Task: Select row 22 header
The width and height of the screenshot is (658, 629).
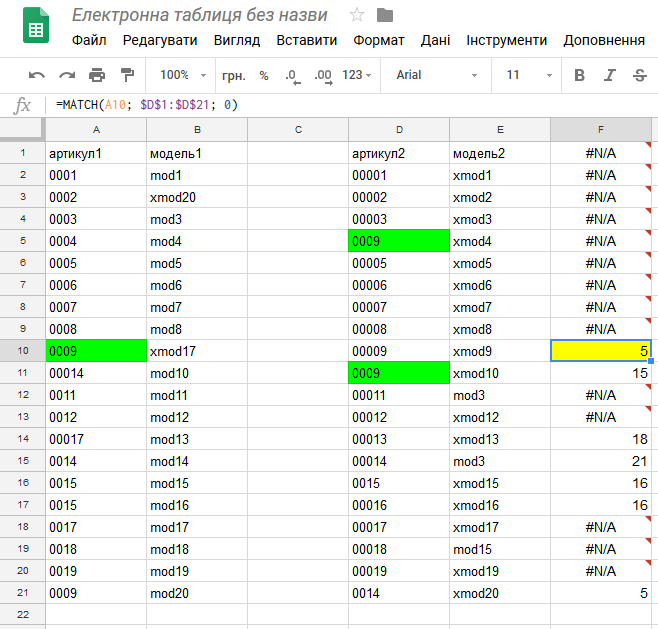Action: click(23, 614)
